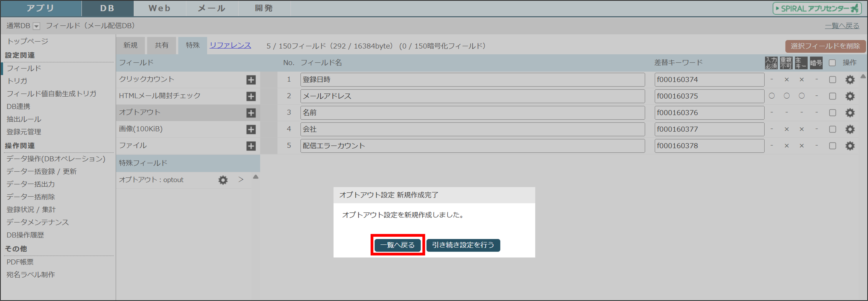
Task: Check the checkbox for 名前 row
Action: [x=832, y=113]
